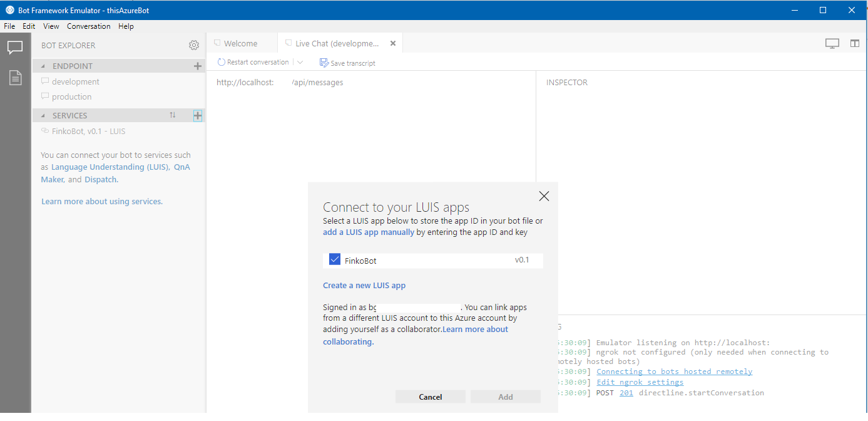Screen dimensions: 868x421
Task: Open the View menu
Action: coord(51,26)
